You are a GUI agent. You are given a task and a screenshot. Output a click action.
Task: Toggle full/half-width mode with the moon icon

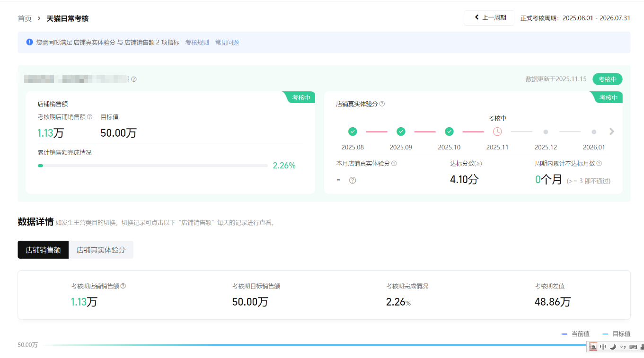click(x=613, y=347)
